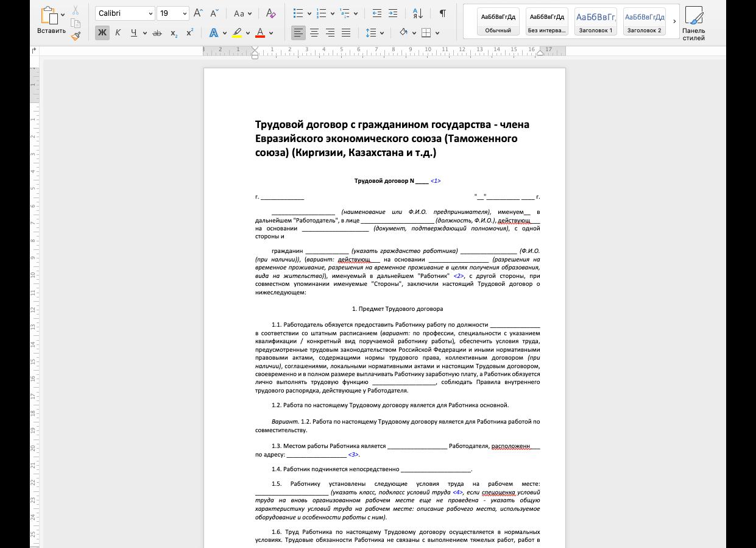
Task: Click the bulleted list icon
Action: point(298,13)
